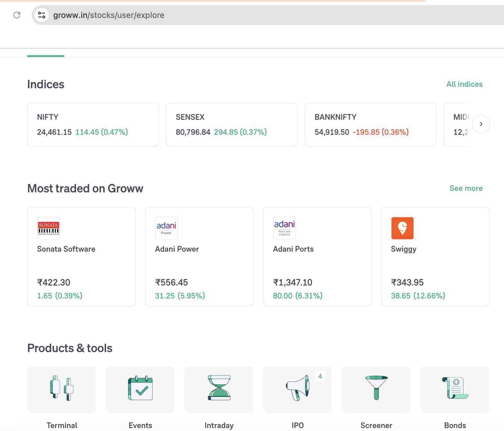This screenshot has width=504, height=431.
Task: Open the NIFTY index card
Action: (93, 125)
